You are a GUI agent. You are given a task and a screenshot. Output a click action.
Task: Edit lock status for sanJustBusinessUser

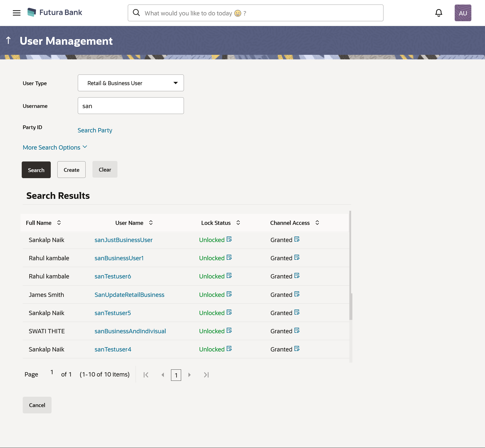[x=229, y=239]
